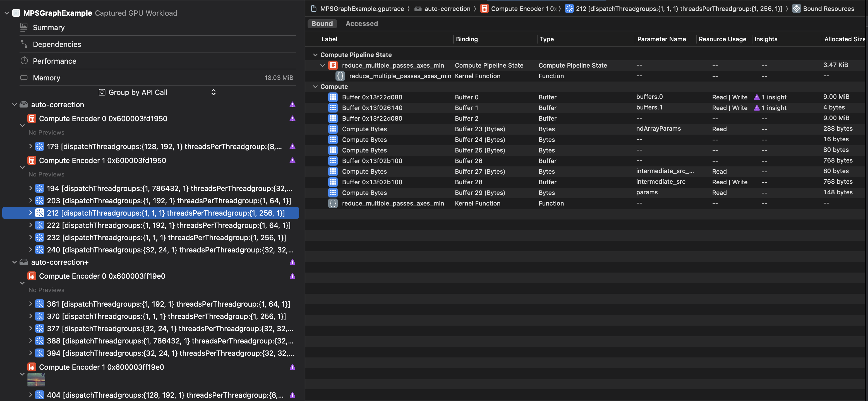
Task: Click the sunset preview thumbnail
Action: 36,380
